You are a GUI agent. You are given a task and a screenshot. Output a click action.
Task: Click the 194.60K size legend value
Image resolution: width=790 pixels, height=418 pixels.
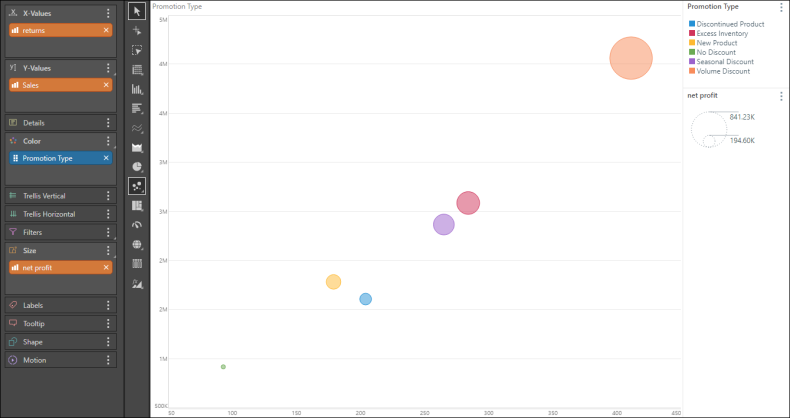tap(742, 141)
